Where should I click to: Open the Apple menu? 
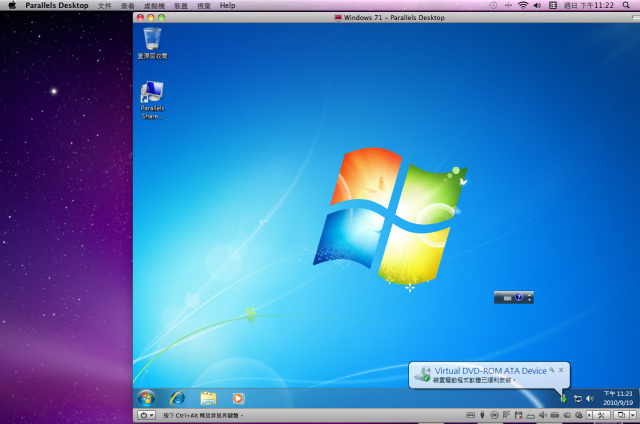(x=12, y=5)
